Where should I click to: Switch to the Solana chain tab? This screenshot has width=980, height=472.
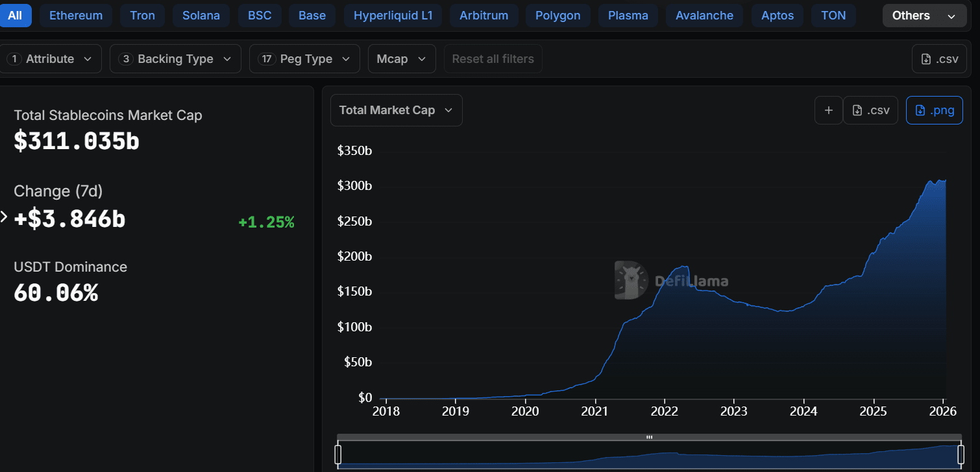[x=201, y=16]
